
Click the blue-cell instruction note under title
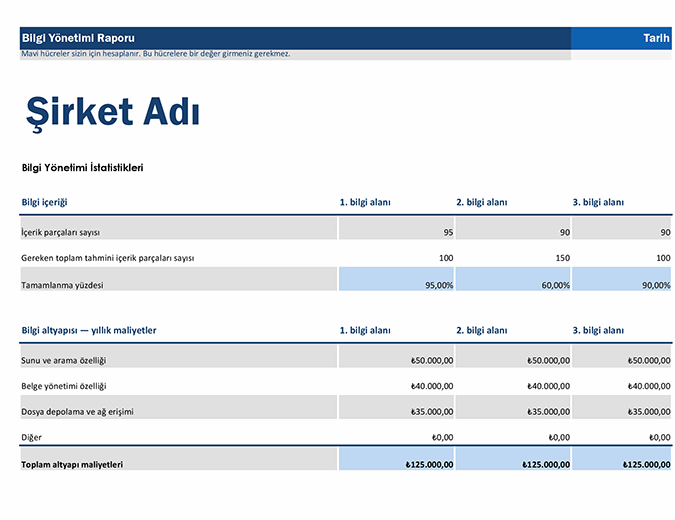tap(156, 54)
